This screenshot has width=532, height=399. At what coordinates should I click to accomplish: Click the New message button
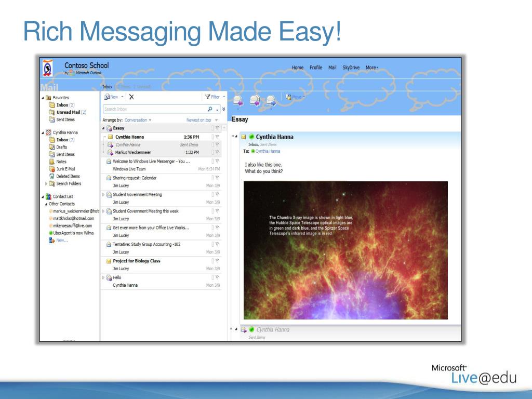tap(111, 97)
